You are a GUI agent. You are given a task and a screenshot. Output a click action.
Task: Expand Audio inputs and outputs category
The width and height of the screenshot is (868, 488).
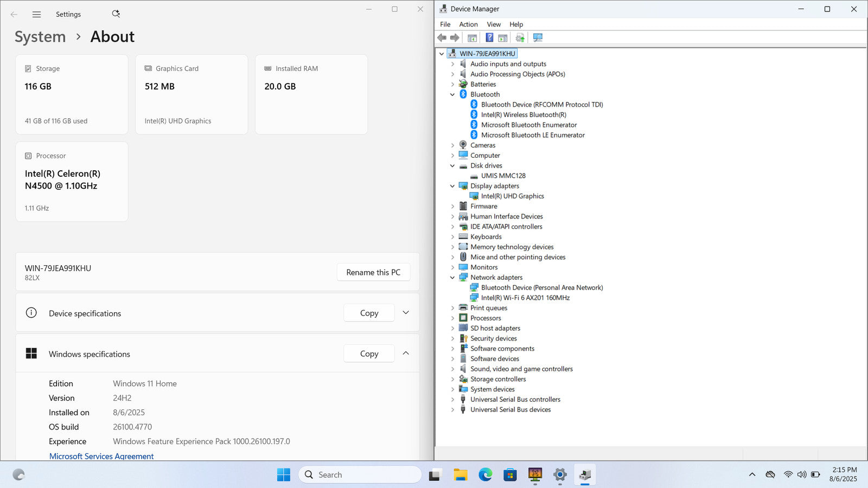(452, 64)
